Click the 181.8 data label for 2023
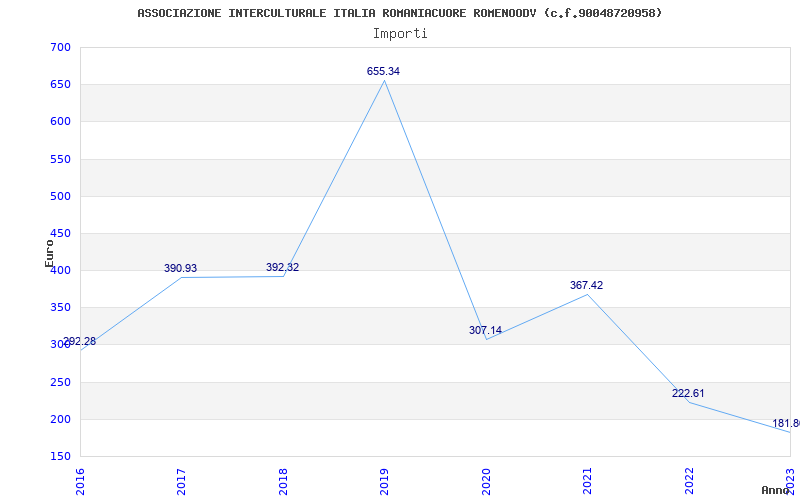Screen dimensions: 800x500 click(786, 423)
